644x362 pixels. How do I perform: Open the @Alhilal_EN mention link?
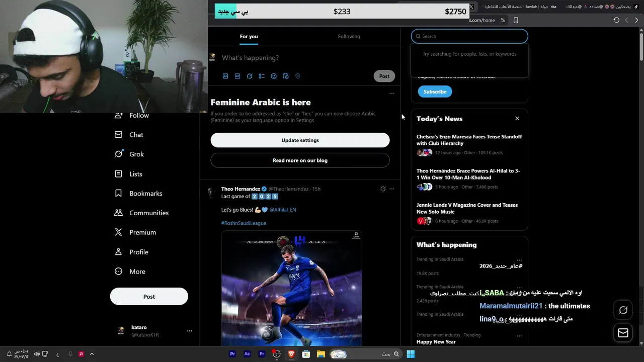pyautogui.click(x=283, y=210)
